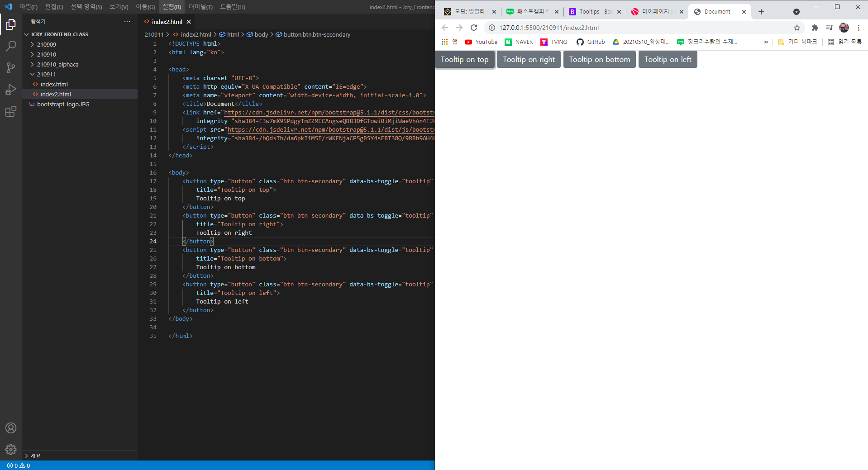The height and width of the screenshot is (470, 868).
Task: Click the Accounts icon in activity bar
Action: click(x=11, y=428)
